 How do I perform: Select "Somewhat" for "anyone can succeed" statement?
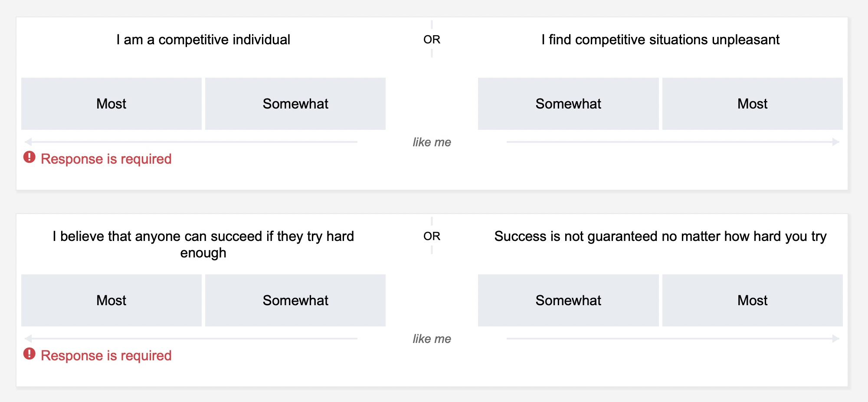click(295, 300)
